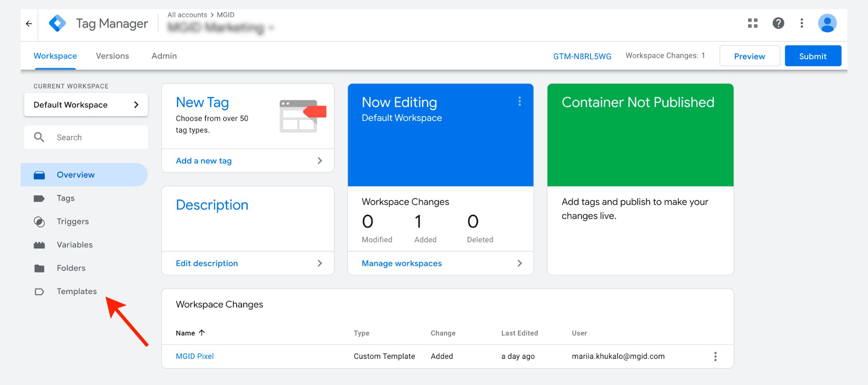
Task: Click the mariia.khukalo@mgid.com cell
Action: 618,356
